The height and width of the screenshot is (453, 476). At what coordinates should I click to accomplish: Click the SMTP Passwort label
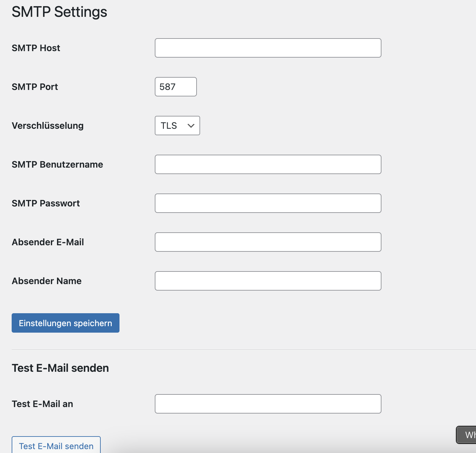(46, 203)
